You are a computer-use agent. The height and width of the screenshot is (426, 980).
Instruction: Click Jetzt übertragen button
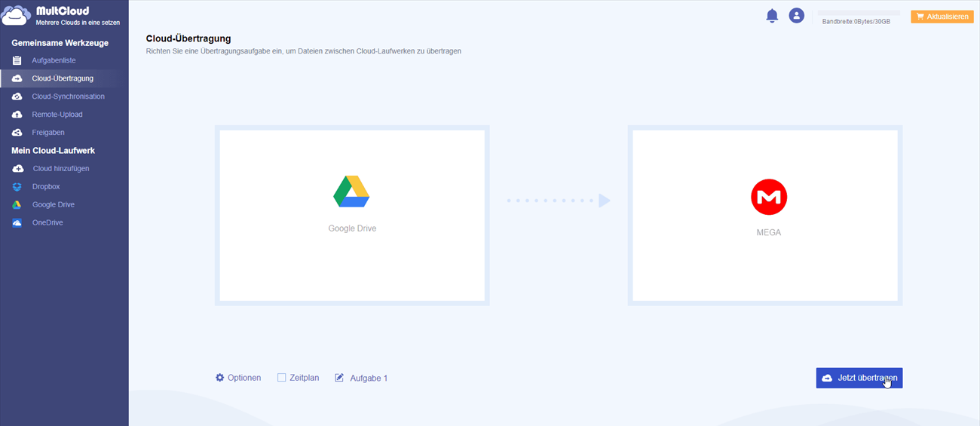coord(859,378)
